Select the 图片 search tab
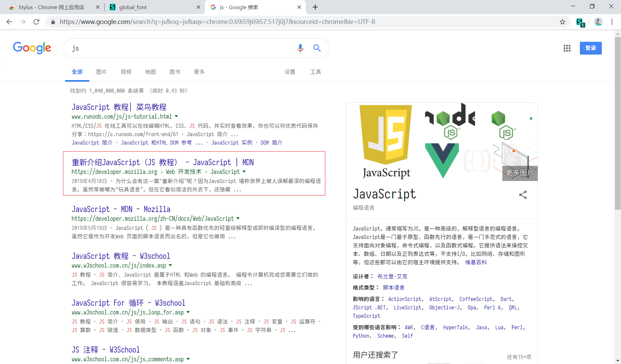Screen dimensions: 621x364 coord(101,72)
